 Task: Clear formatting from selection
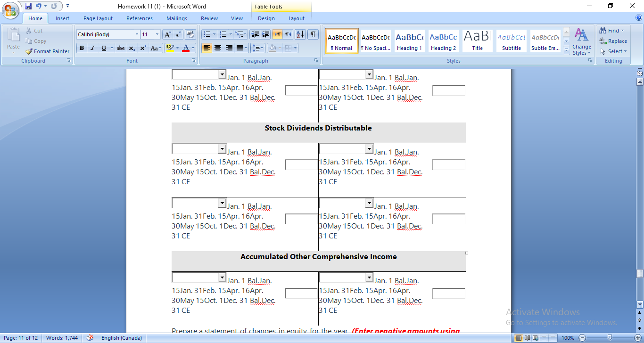click(190, 34)
